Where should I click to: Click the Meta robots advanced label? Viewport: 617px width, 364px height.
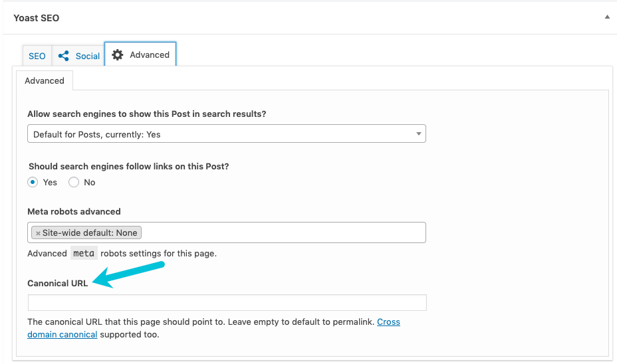pyautogui.click(x=74, y=211)
